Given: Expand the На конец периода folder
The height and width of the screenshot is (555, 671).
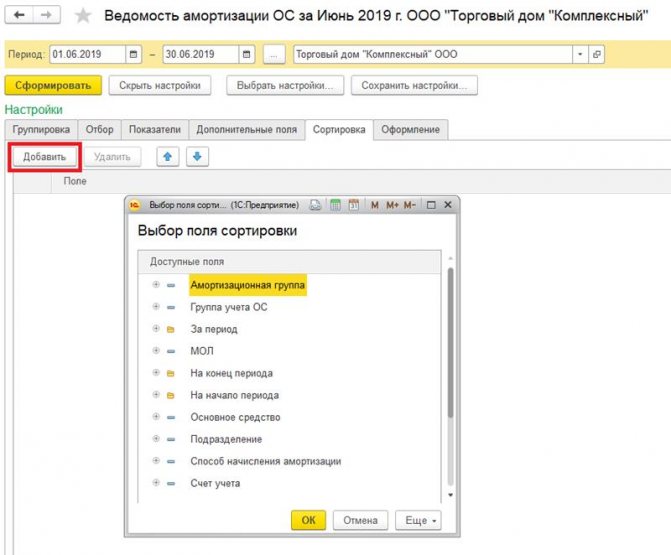Looking at the screenshot, I should click(x=156, y=373).
